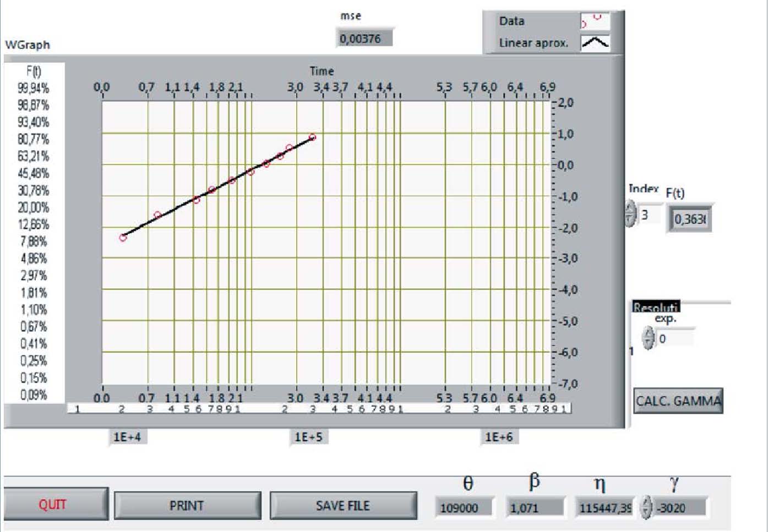Run the CALC. GAMMA button
Screen dimensions: 768x532
pos(678,401)
